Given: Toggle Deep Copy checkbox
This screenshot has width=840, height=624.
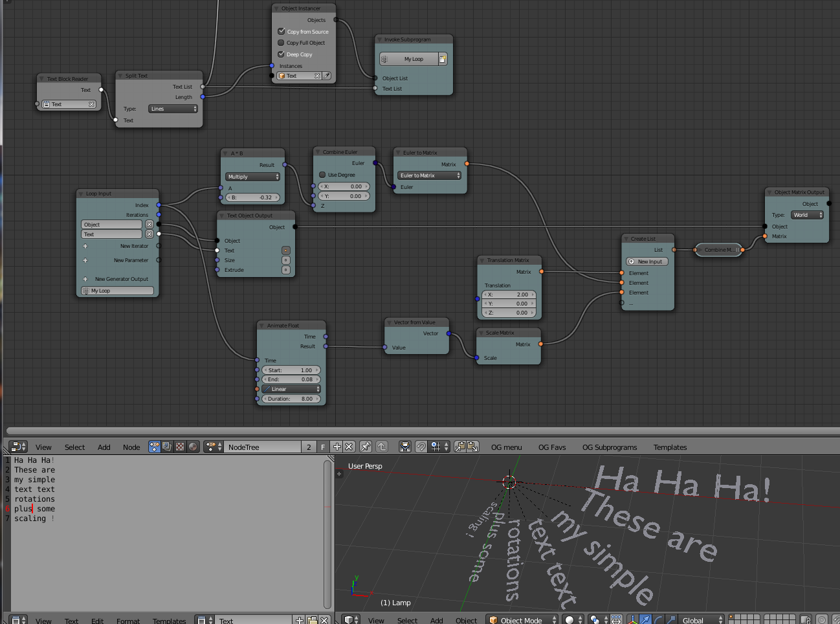Looking at the screenshot, I should pos(282,54).
